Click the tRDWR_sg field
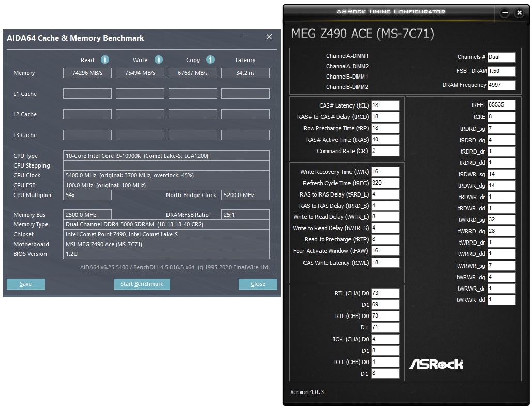Screen dimensions: 532x408 501,174
